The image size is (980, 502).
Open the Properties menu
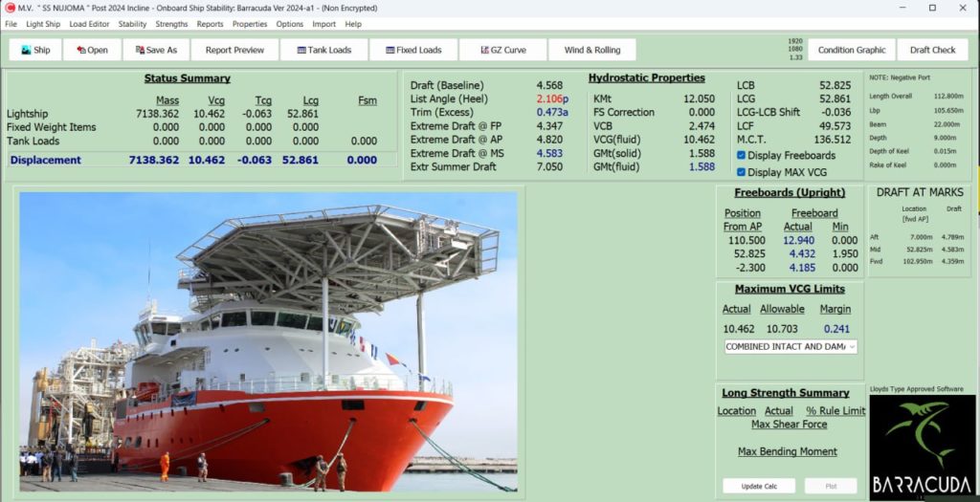coord(250,24)
